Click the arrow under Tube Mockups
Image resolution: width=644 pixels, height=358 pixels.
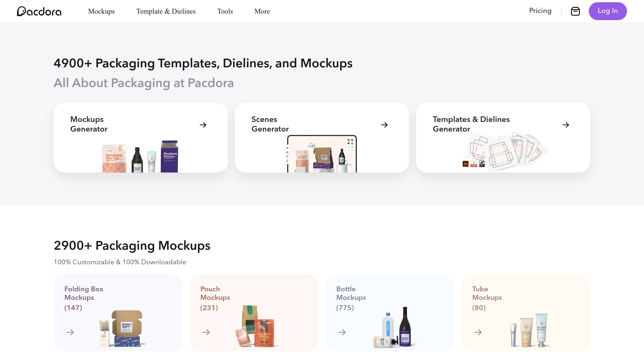click(478, 332)
